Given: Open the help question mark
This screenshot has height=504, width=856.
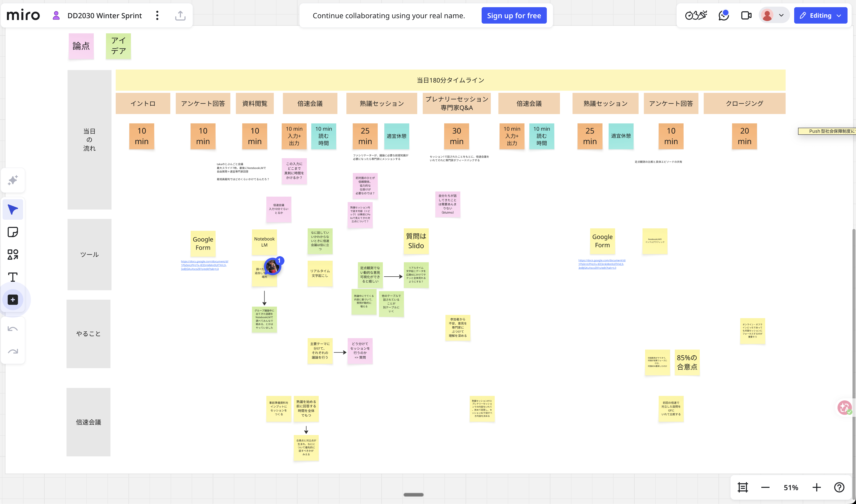Looking at the screenshot, I should [839, 487].
